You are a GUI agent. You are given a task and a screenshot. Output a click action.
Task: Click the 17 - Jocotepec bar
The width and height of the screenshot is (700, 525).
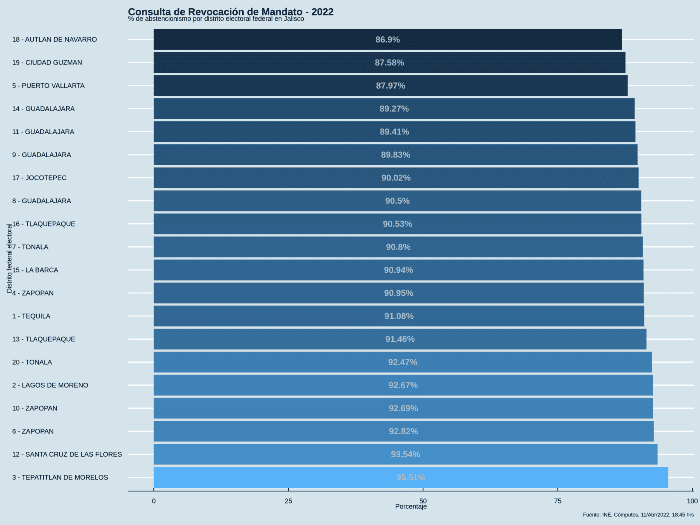pos(395,178)
